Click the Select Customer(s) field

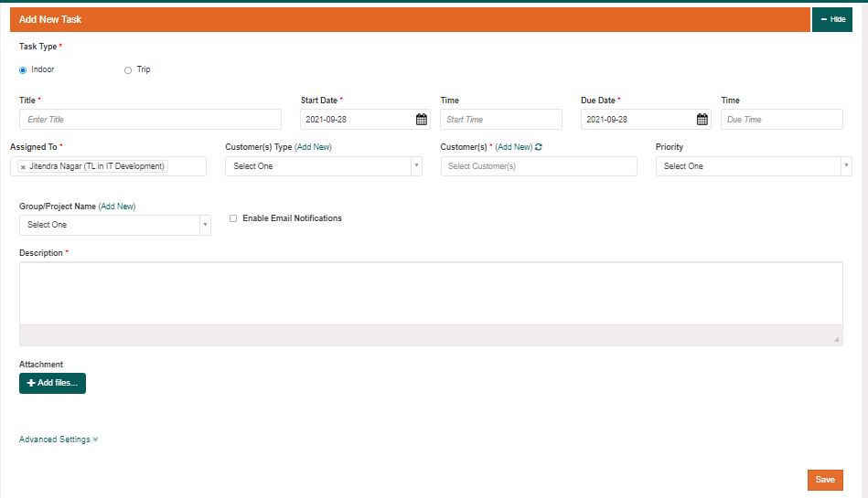pos(539,166)
